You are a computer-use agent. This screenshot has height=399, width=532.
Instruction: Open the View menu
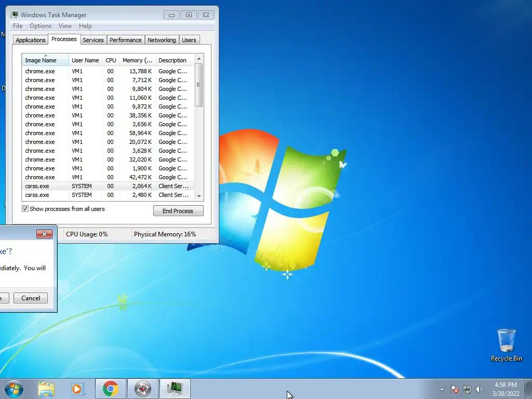coord(65,26)
